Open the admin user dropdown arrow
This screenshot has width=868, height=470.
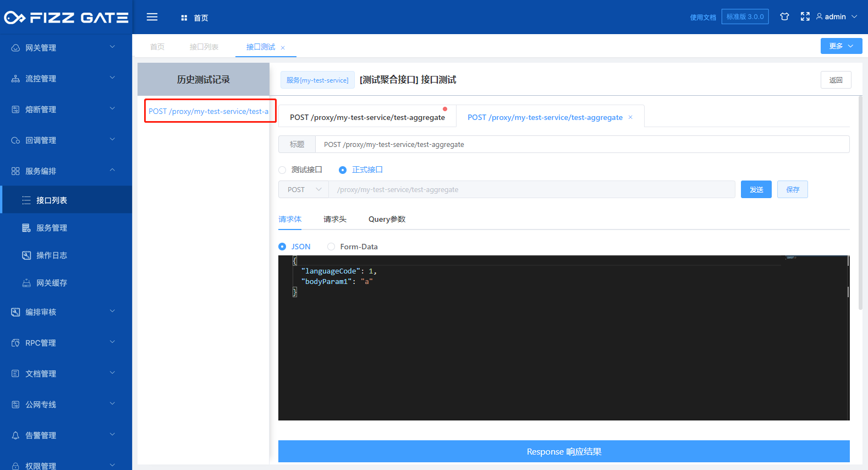pyautogui.click(x=854, y=17)
